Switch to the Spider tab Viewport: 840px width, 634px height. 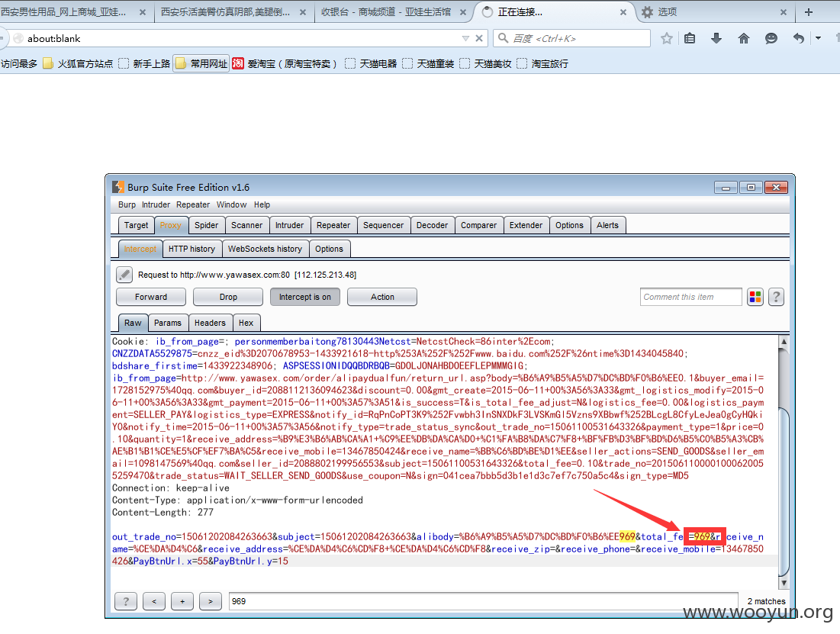[x=206, y=225]
